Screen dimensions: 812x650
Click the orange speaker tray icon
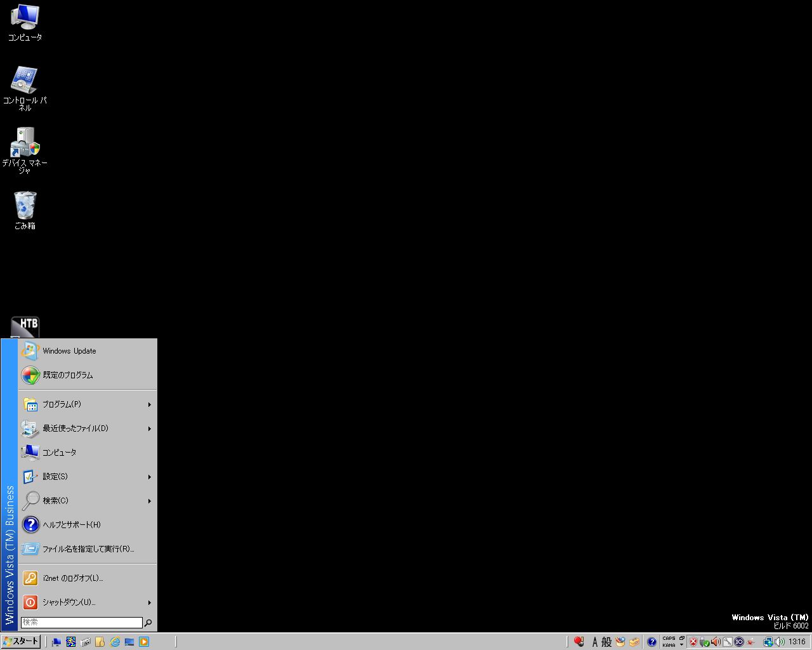point(715,642)
